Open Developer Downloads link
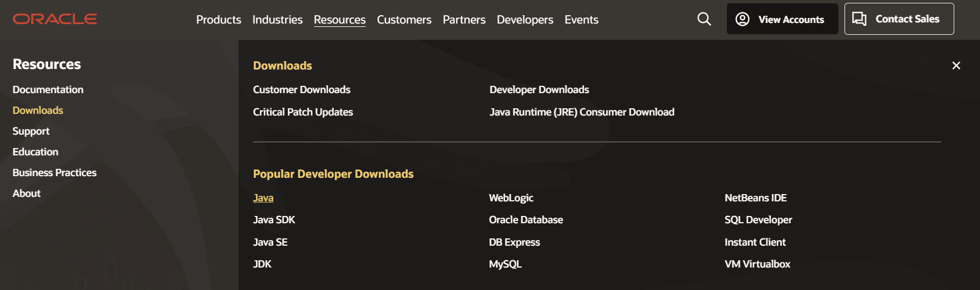This screenshot has height=290, width=980. (x=539, y=90)
